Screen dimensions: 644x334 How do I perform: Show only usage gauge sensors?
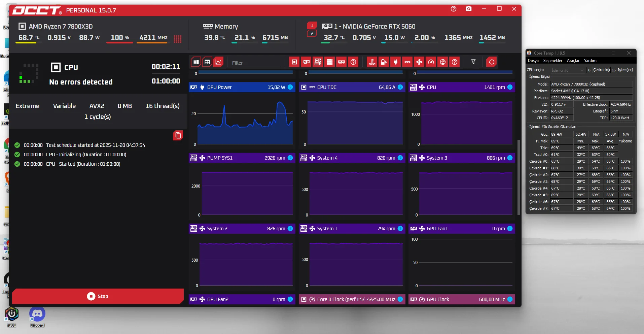[x=443, y=62]
